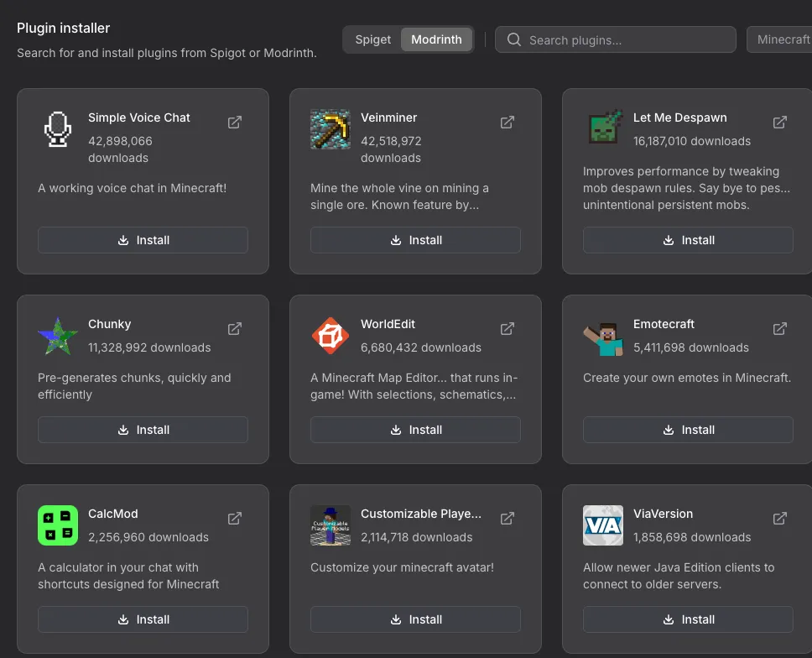The image size is (812, 658).
Task: Open ViaVersion external link icon
Action: click(x=780, y=518)
